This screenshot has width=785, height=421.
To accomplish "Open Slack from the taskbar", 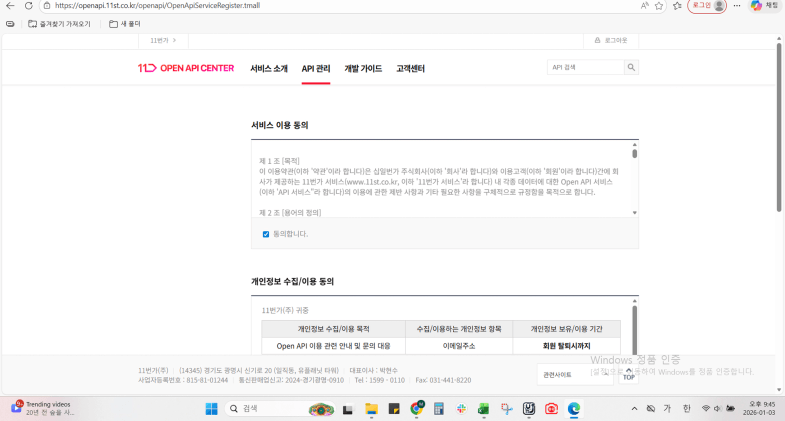I will point(461,409).
